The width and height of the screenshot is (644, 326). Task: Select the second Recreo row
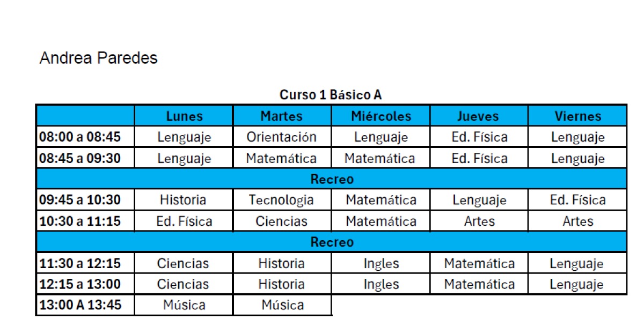[331, 242]
